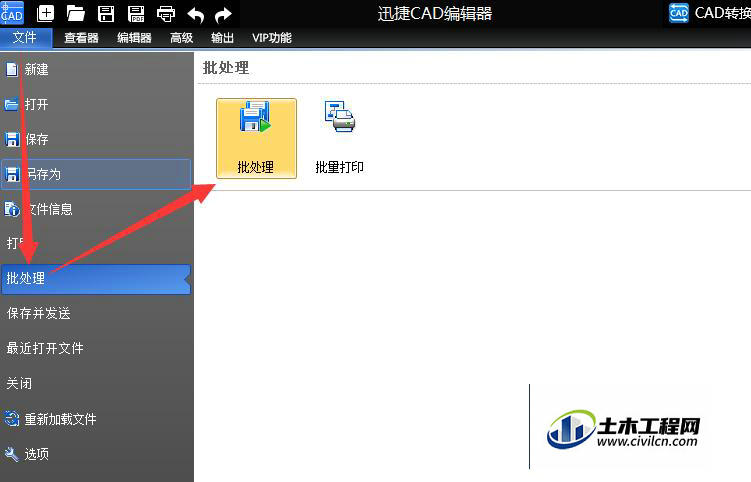Launch the 批处理 batch process button

pyautogui.click(x=256, y=138)
